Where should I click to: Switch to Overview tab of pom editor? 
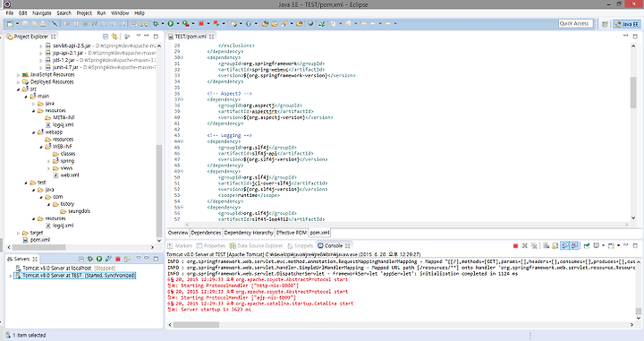point(178,233)
